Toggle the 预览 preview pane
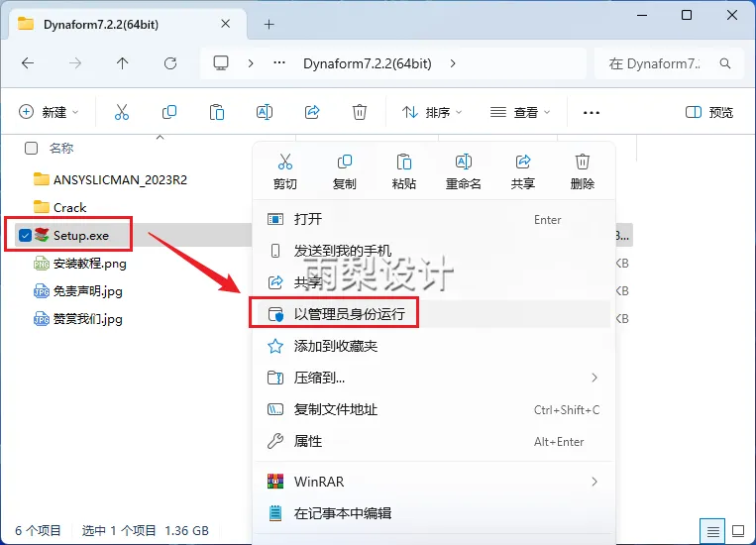 709,112
